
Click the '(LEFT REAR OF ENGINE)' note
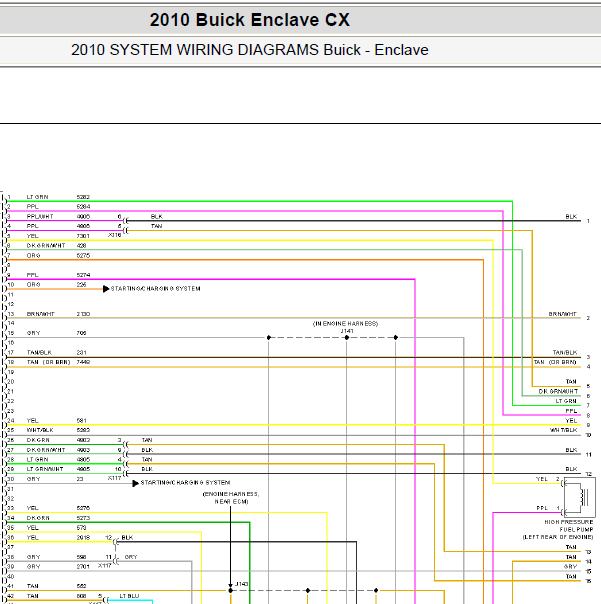tap(558, 537)
